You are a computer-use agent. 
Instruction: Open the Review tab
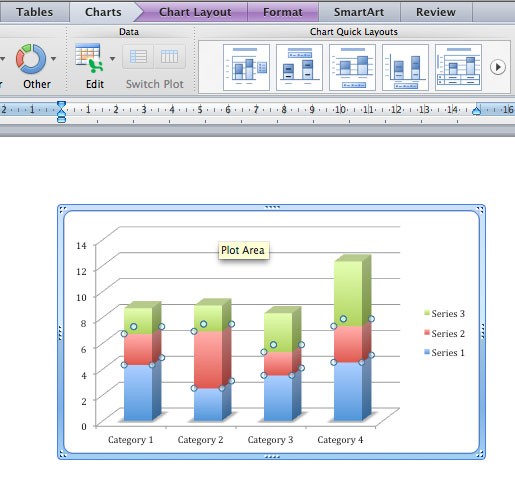(x=436, y=12)
